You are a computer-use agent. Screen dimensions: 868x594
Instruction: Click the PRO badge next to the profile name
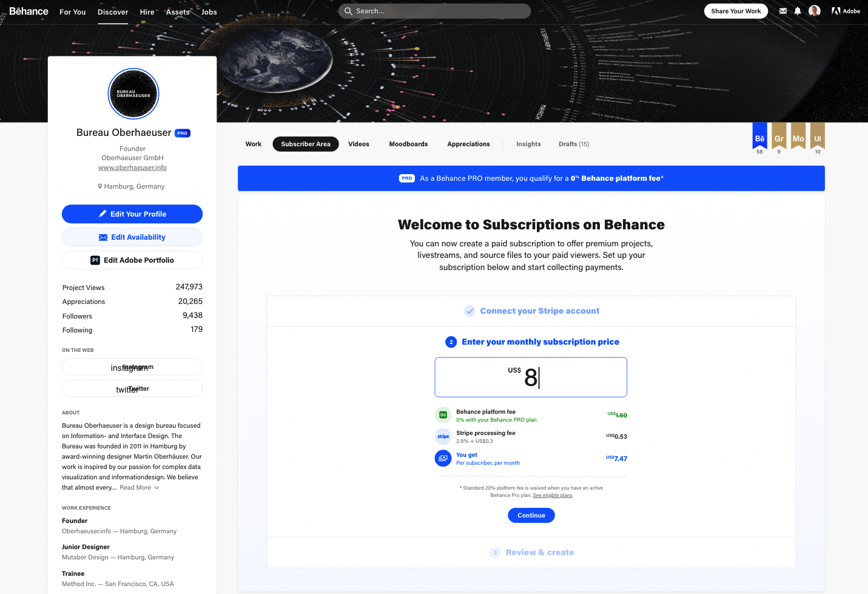[x=183, y=133]
